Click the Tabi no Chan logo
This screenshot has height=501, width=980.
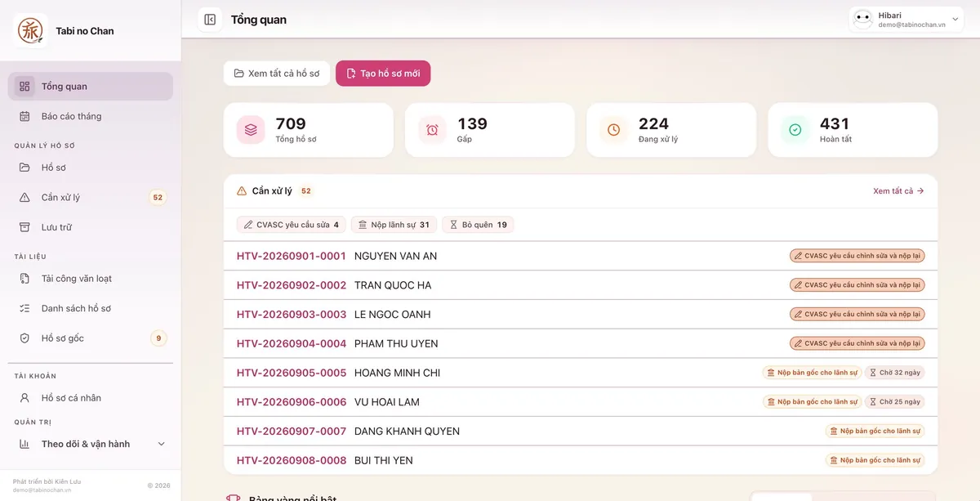(30, 31)
